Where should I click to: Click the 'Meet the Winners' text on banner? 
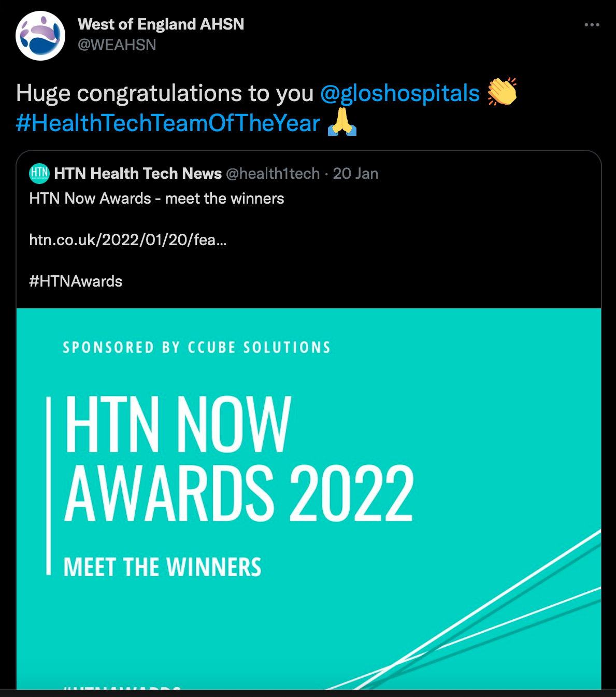click(x=162, y=567)
